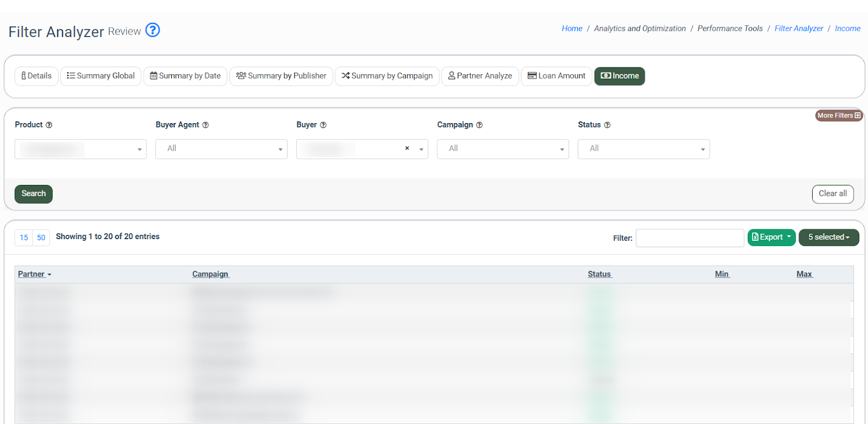Click the help question mark beside Filter Analyzer
Screen dimensions: 868x424
tap(153, 30)
